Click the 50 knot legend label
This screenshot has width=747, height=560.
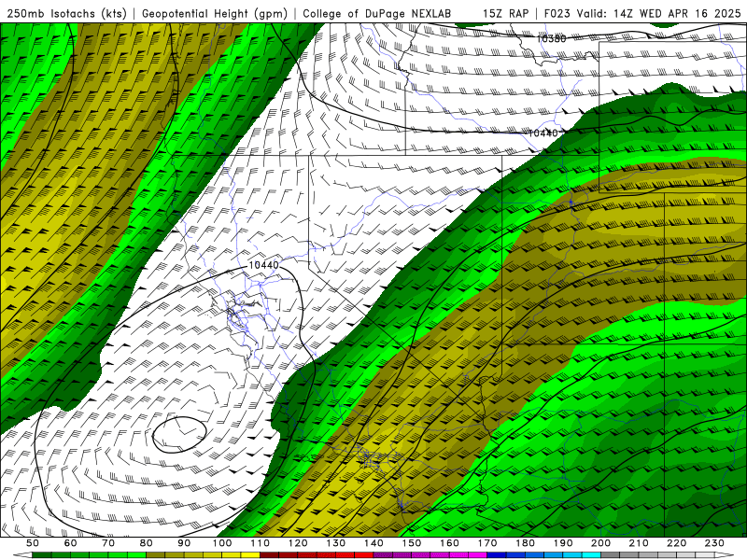(33, 543)
